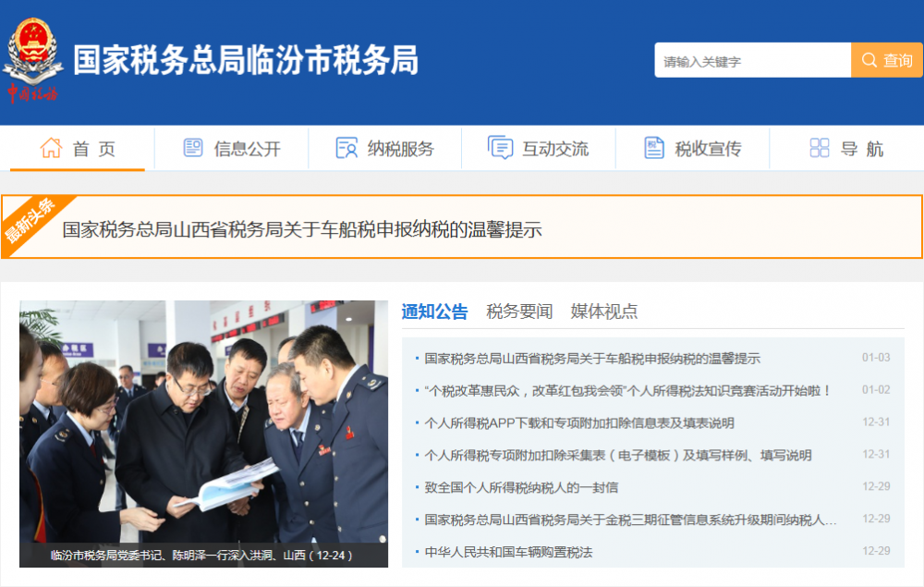
Task: Open 个人所得税APP下载 notice link
Action: point(578,422)
